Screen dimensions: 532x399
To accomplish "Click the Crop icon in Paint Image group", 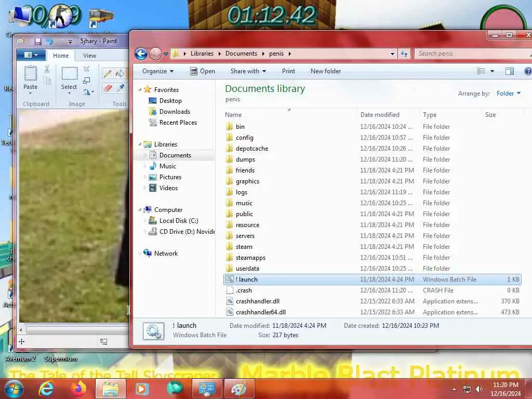I will pos(87,69).
